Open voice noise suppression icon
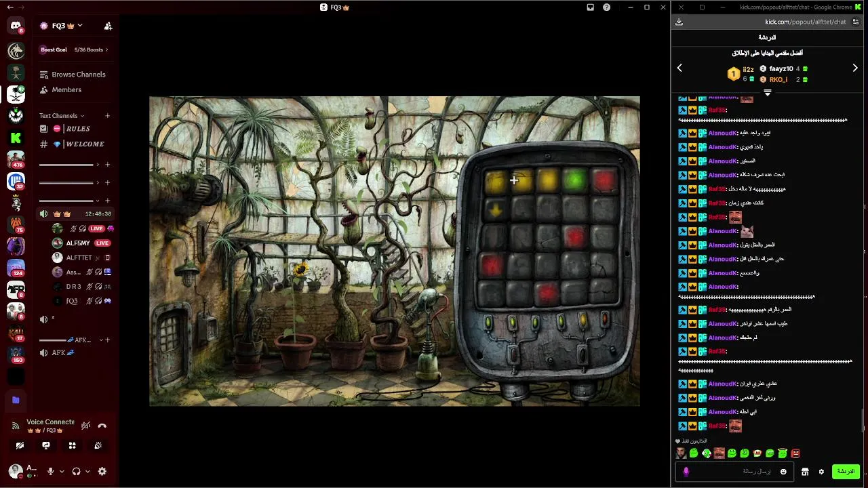This screenshot has width=868, height=488. [85, 426]
